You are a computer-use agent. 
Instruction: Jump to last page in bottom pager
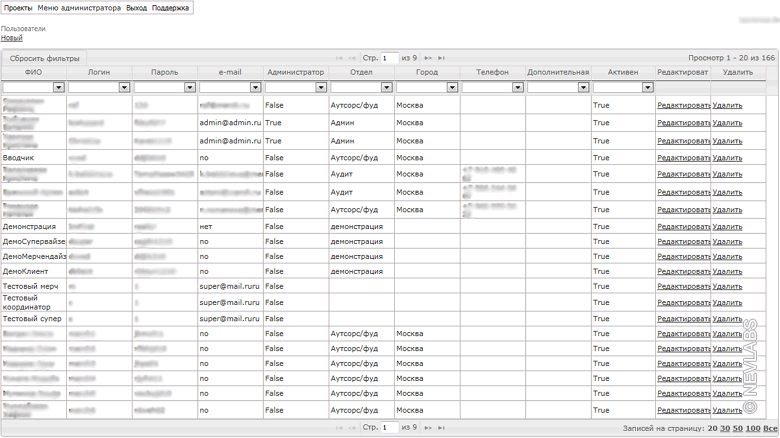(x=441, y=427)
